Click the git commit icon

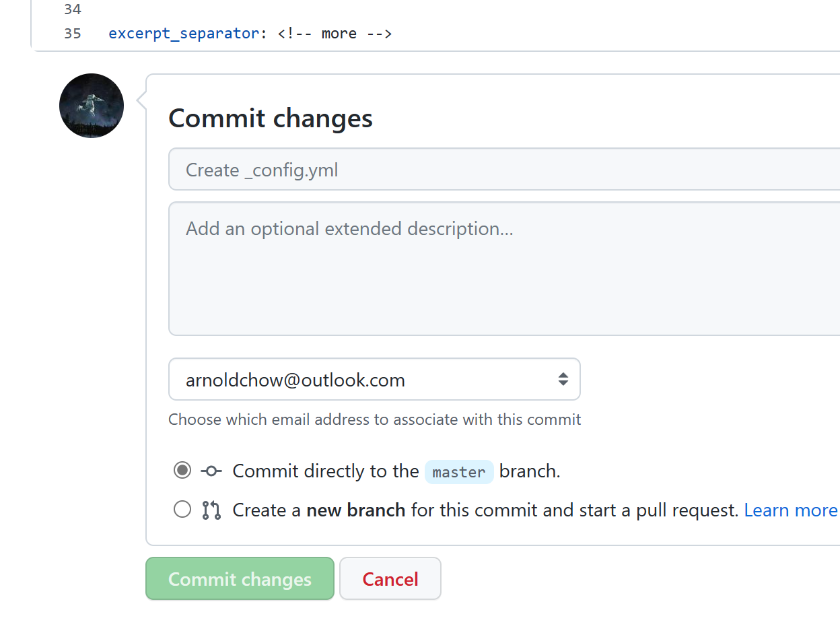click(x=211, y=471)
